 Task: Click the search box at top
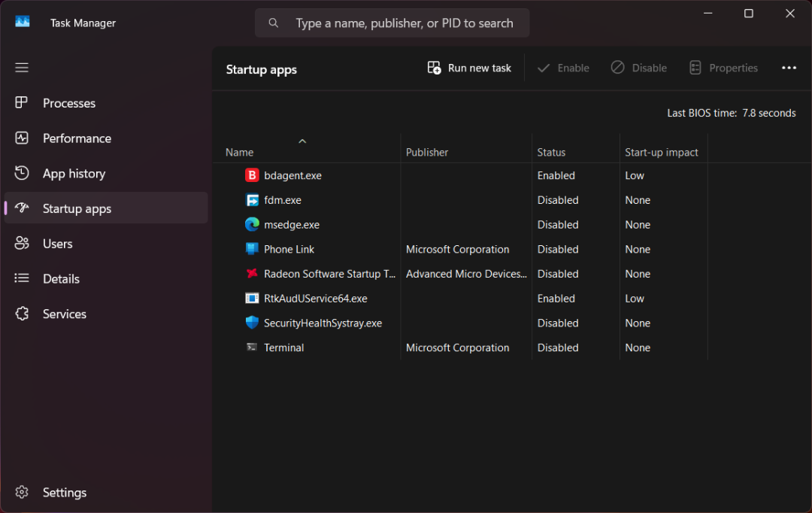click(x=404, y=23)
